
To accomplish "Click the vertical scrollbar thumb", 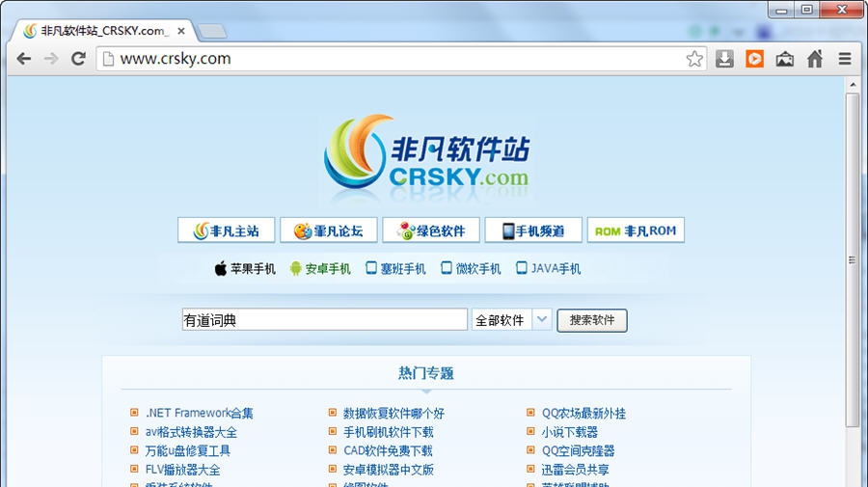I will (x=853, y=259).
